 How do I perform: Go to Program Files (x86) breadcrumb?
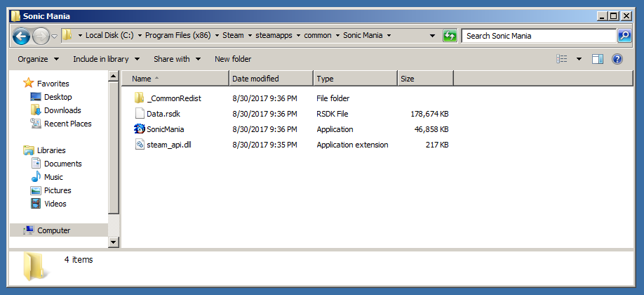[x=178, y=35]
